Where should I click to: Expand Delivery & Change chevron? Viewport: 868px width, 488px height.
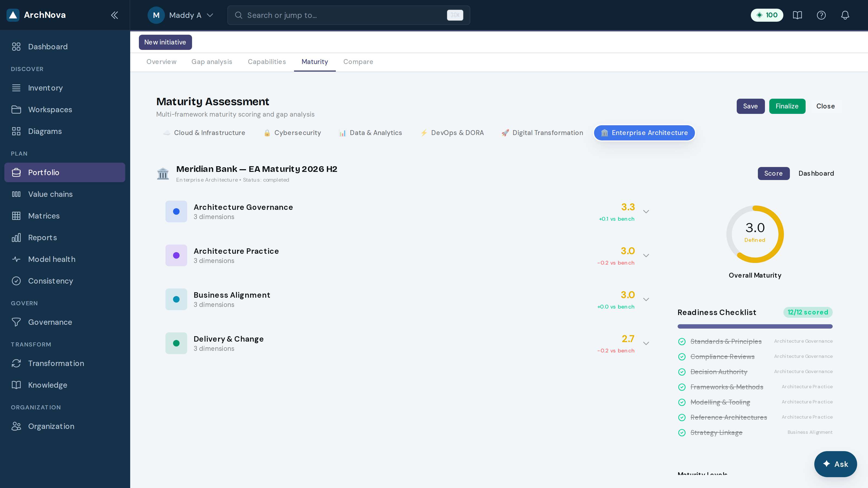[x=646, y=343]
